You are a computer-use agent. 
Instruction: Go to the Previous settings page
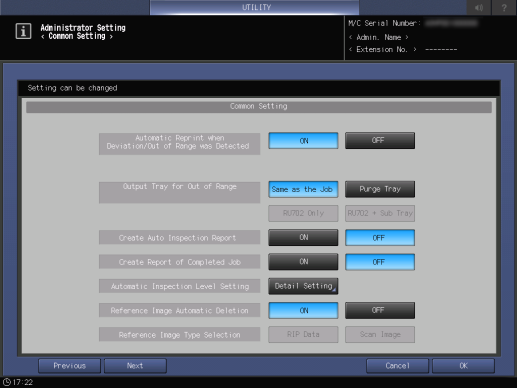69,366
